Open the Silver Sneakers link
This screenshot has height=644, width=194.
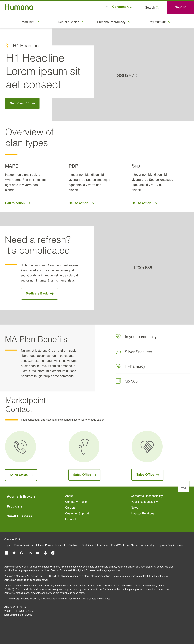click(x=138, y=352)
